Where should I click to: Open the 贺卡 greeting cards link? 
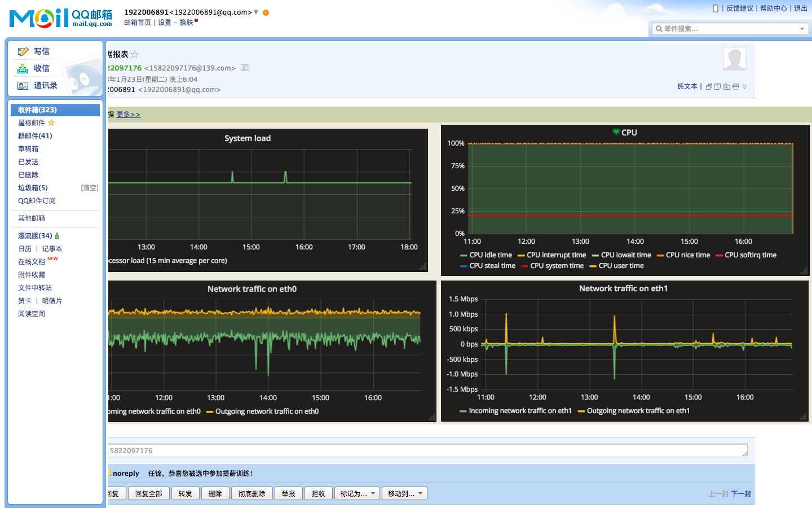[25, 301]
